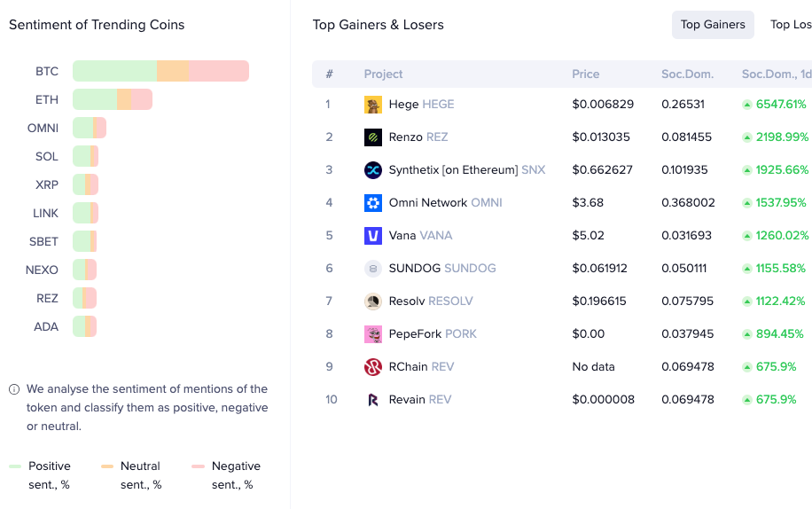This screenshot has width=812, height=509.
Task: Sort by the # column header
Action: pos(330,74)
